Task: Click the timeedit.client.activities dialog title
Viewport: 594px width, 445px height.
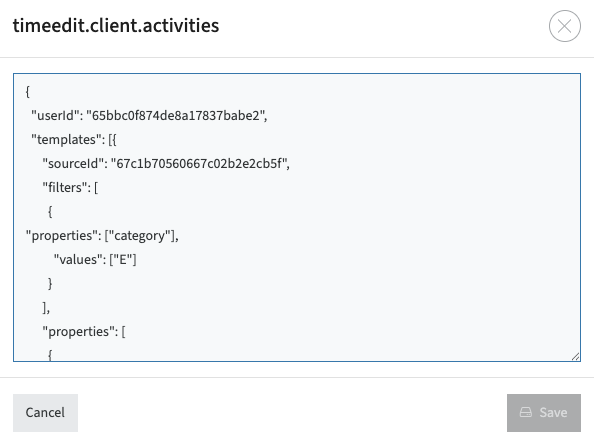Action: (x=116, y=26)
